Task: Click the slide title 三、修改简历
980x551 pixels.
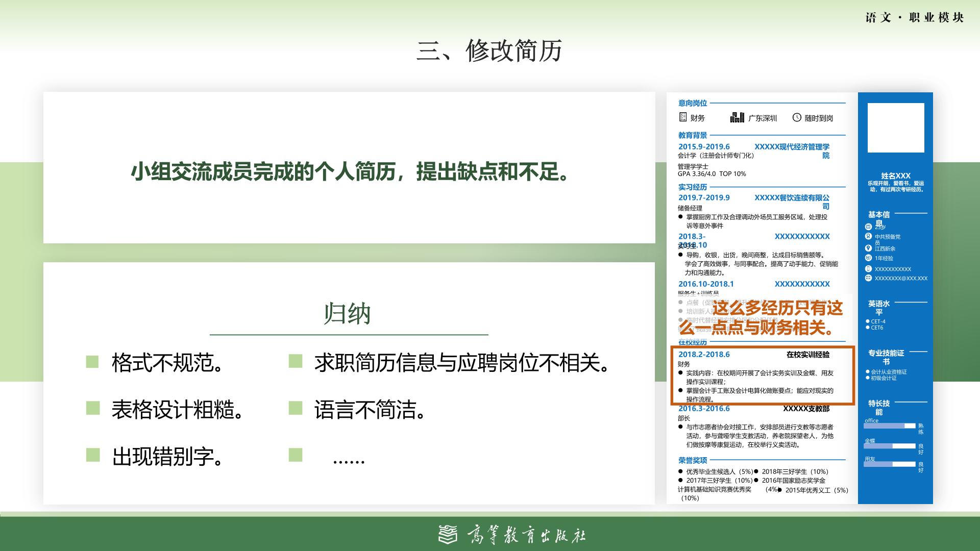Action: tap(489, 51)
